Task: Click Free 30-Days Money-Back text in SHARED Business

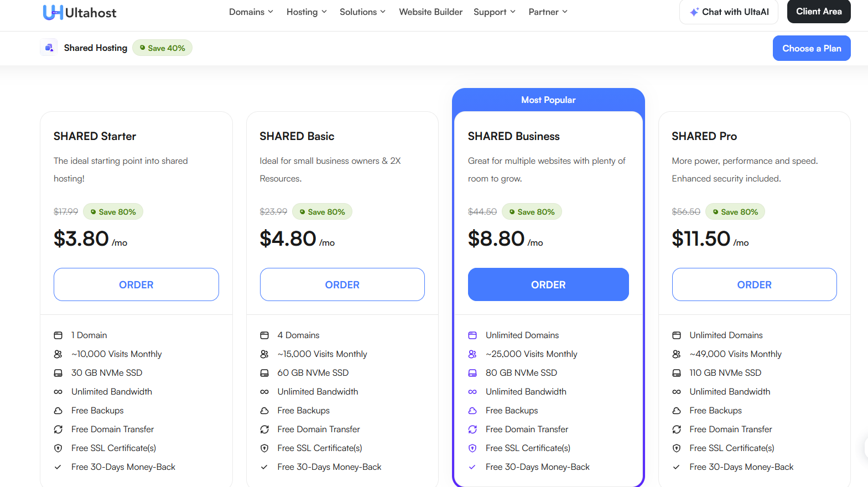Action: click(538, 467)
